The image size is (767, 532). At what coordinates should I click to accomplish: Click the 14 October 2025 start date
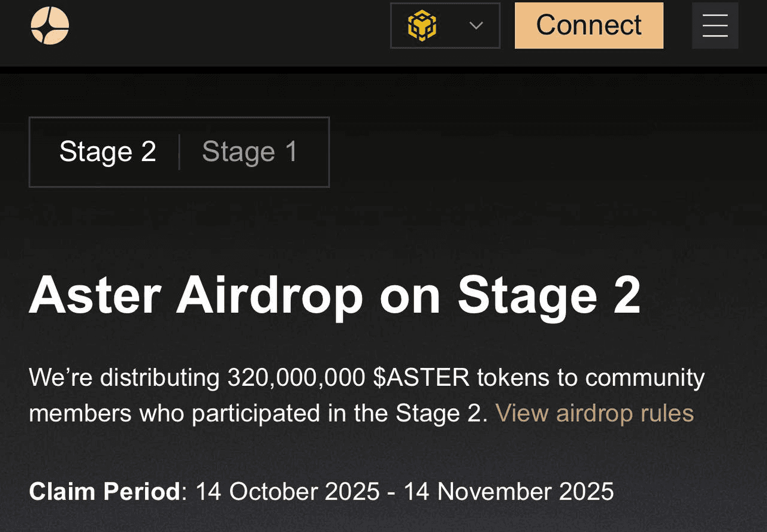coord(288,492)
